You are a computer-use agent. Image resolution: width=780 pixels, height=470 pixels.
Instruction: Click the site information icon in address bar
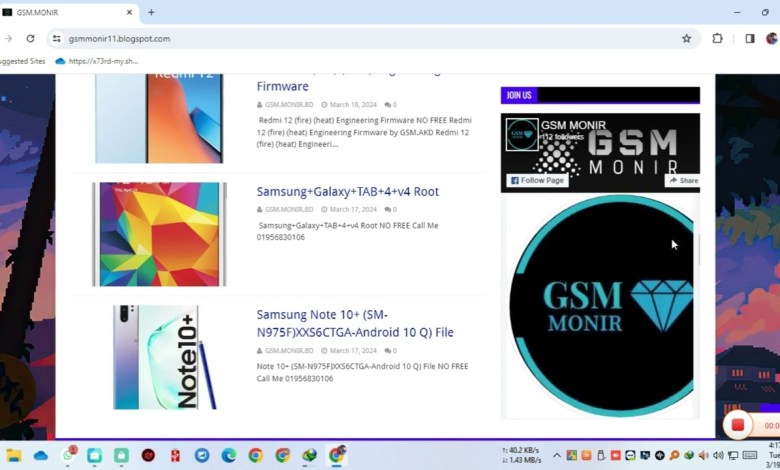(x=56, y=38)
